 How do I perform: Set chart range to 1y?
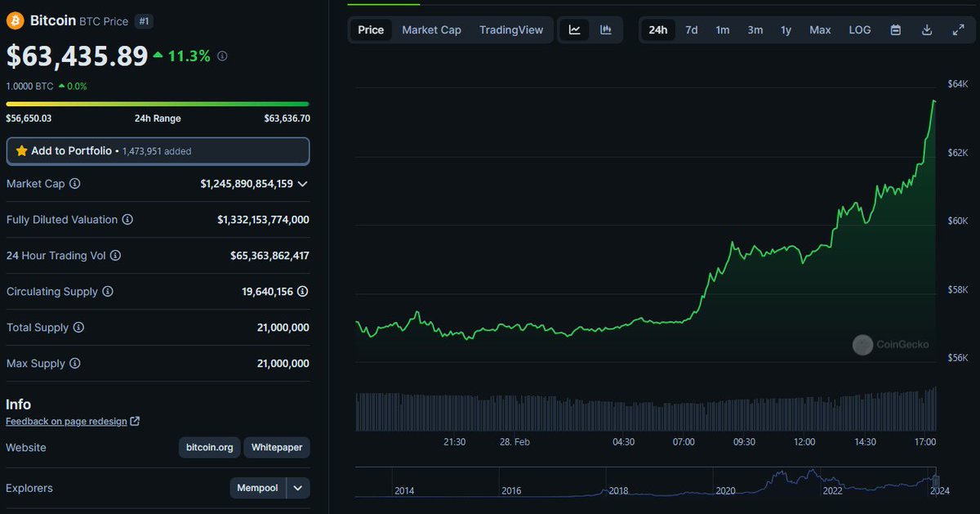pos(786,30)
